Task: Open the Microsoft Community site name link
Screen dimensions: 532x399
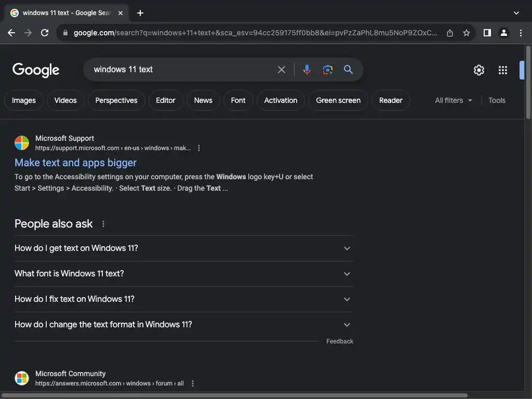Action: 70,374
